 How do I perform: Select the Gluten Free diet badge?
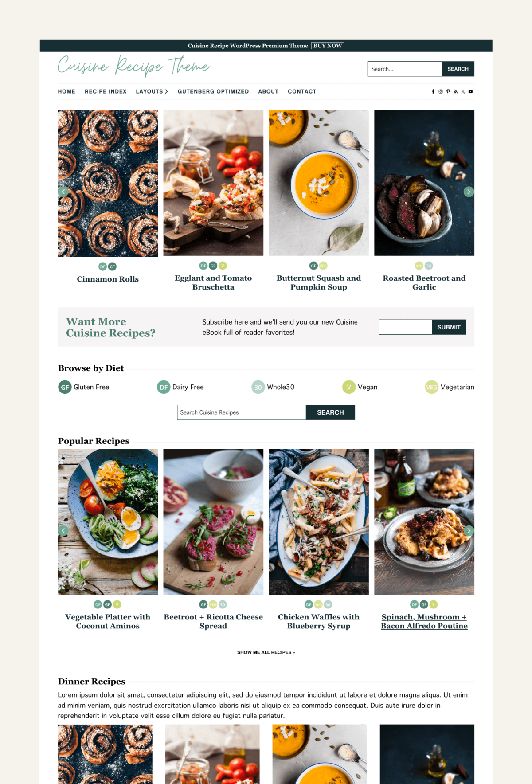tap(65, 387)
